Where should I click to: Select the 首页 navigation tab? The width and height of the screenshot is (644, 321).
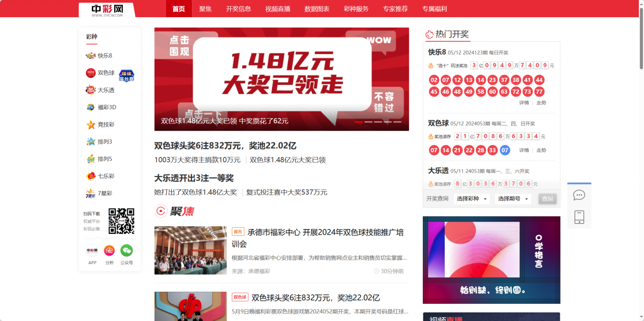point(179,9)
